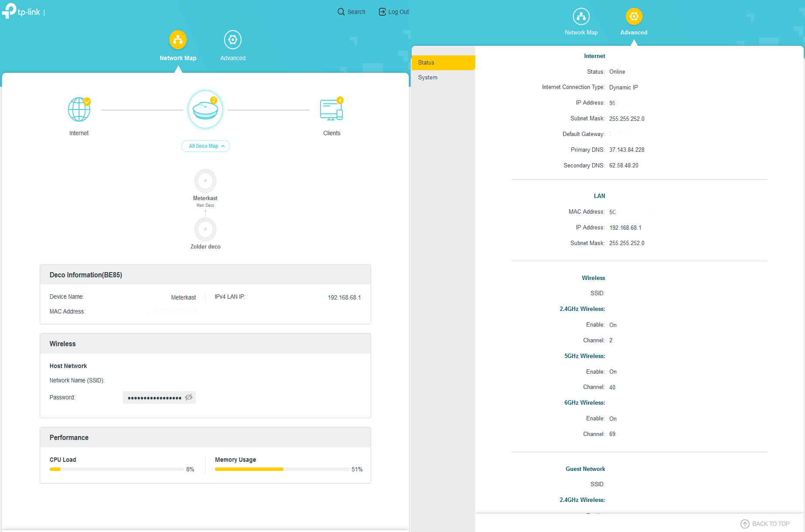Select Primary DNS value 37.143.84.228

627,150
